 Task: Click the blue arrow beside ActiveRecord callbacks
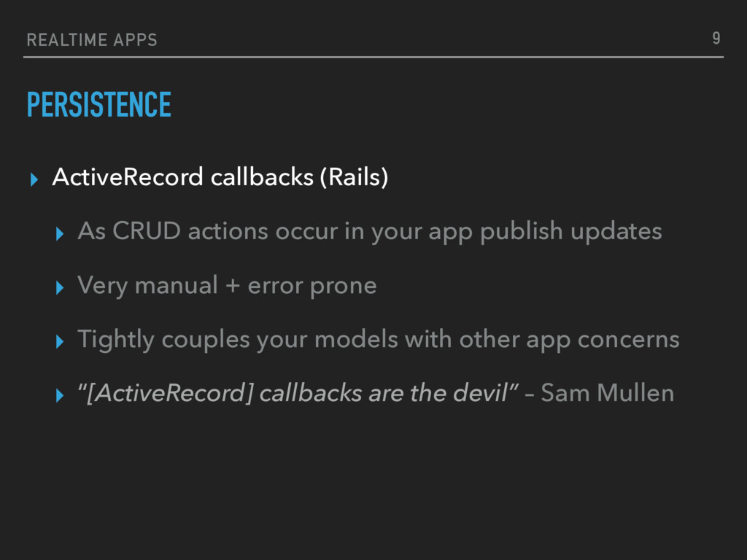click(34, 179)
